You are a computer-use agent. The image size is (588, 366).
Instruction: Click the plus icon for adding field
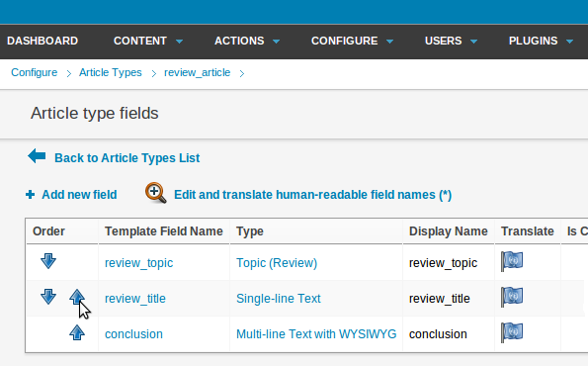point(30,195)
